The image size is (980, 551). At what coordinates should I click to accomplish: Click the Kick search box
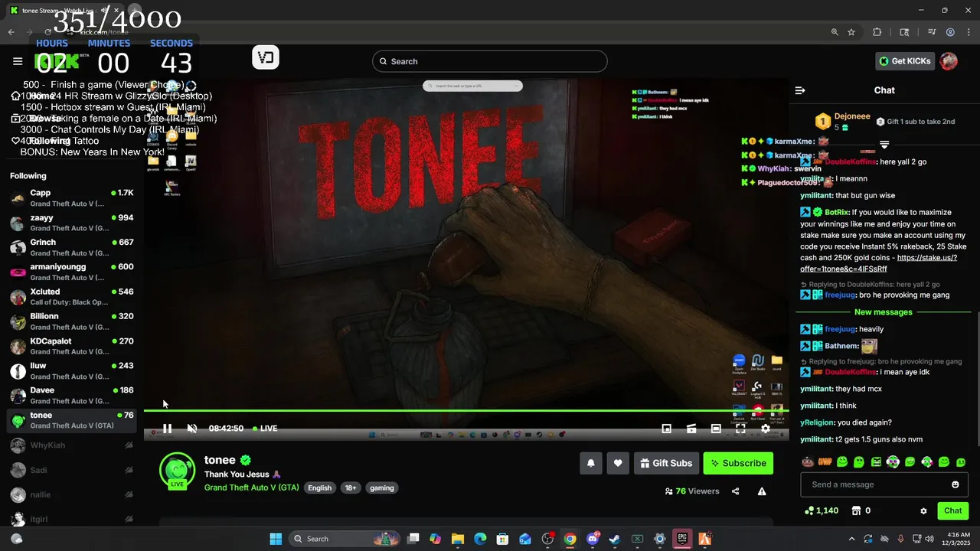pos(490,61)
